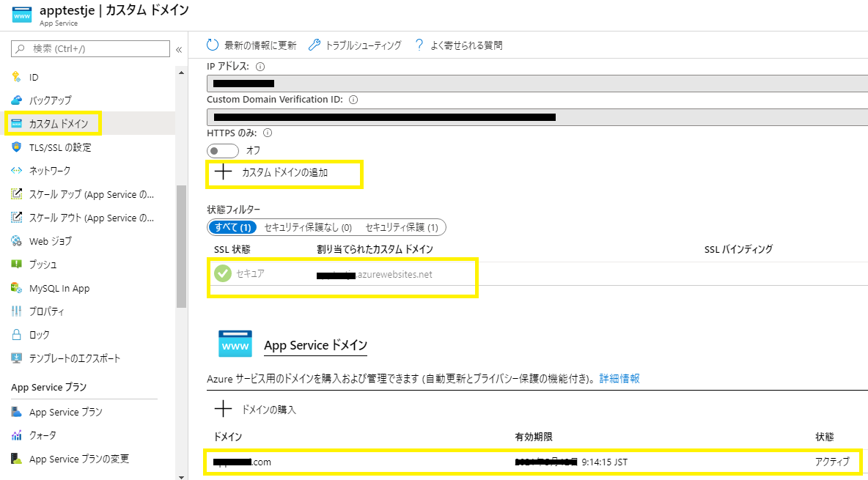Open プッシュ menu item label
The width and height of the screenshot is (868, 480).
click(x=43, y=265)
